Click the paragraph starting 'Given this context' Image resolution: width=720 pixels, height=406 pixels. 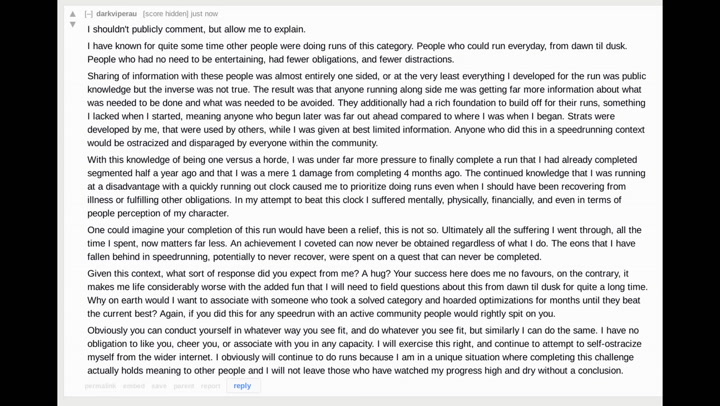(x=367, y=293)
